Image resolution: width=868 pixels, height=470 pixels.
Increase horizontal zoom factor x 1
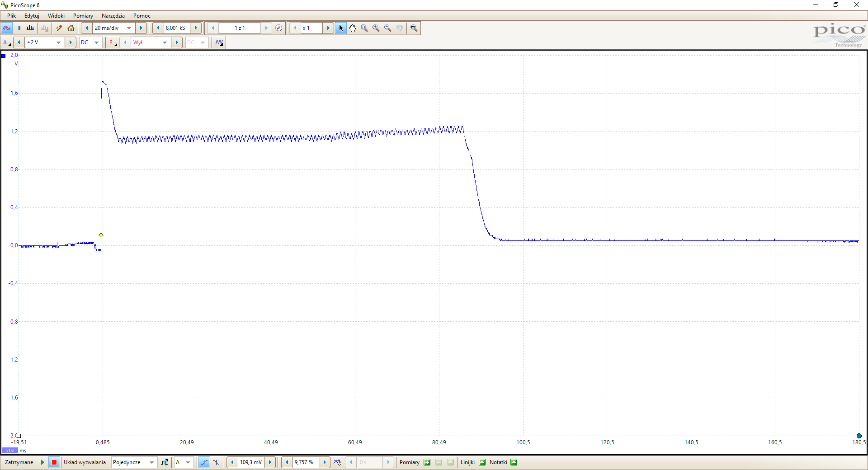tap(328, 28)
